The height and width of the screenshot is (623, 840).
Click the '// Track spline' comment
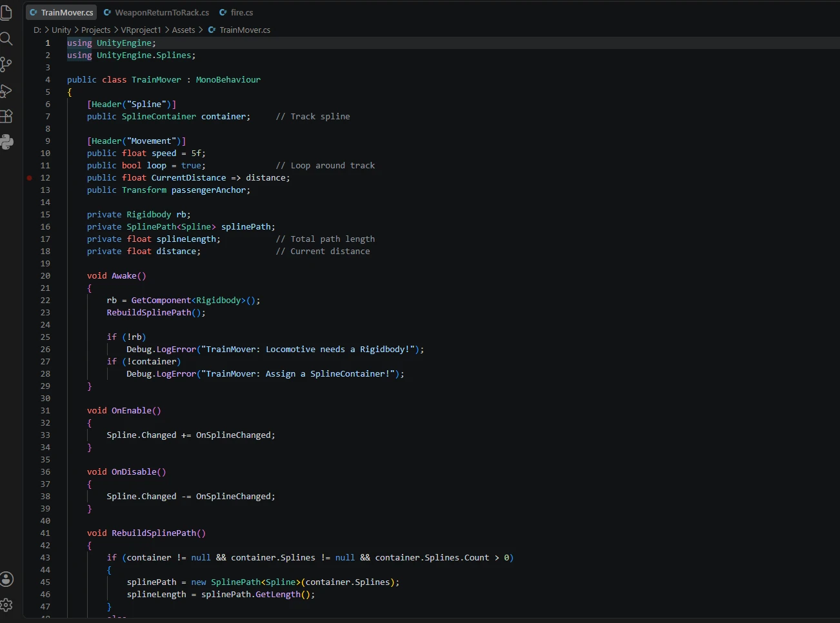(313, 116)
